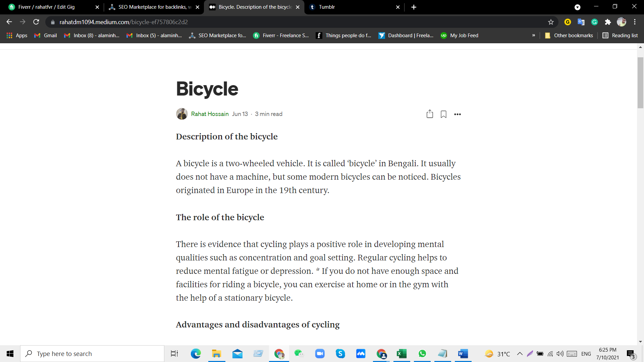Viewport: 644px width, 362px height.
Task: Open the Extensions puzzle icon
Action: click(608, 22)
